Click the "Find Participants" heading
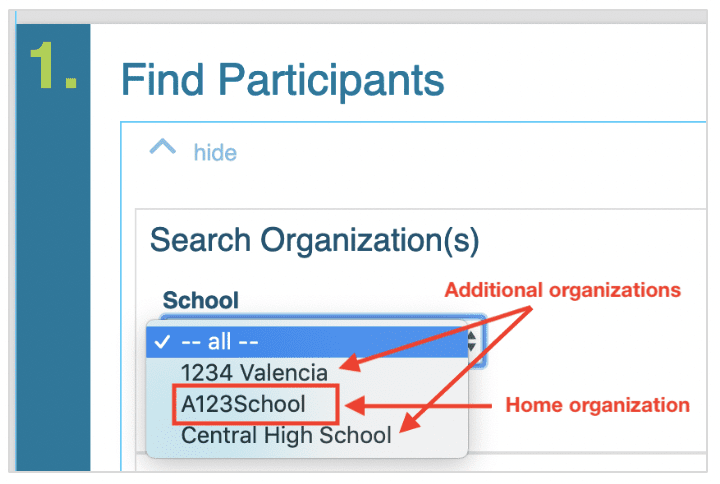 click(283, 80)
